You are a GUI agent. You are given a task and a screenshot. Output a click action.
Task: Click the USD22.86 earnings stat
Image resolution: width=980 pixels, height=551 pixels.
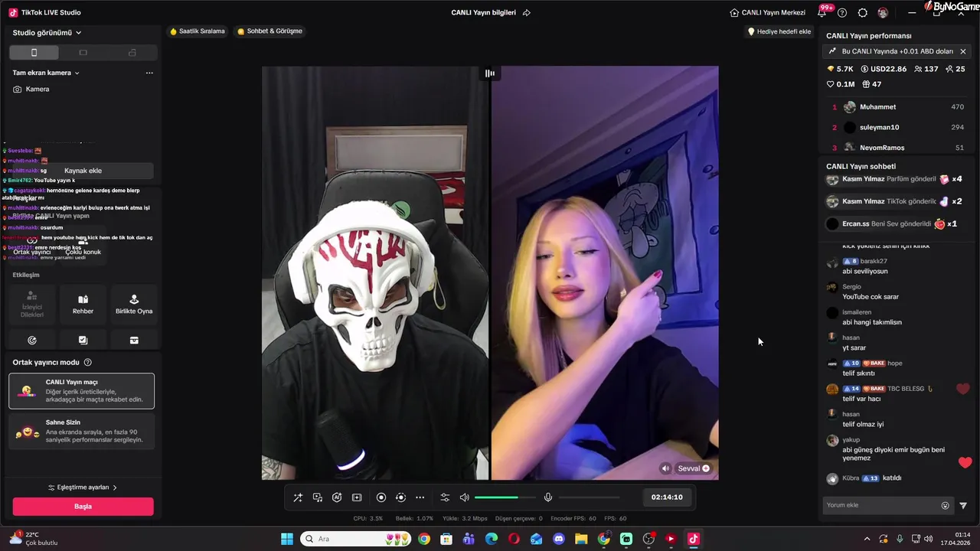(883, 69)
